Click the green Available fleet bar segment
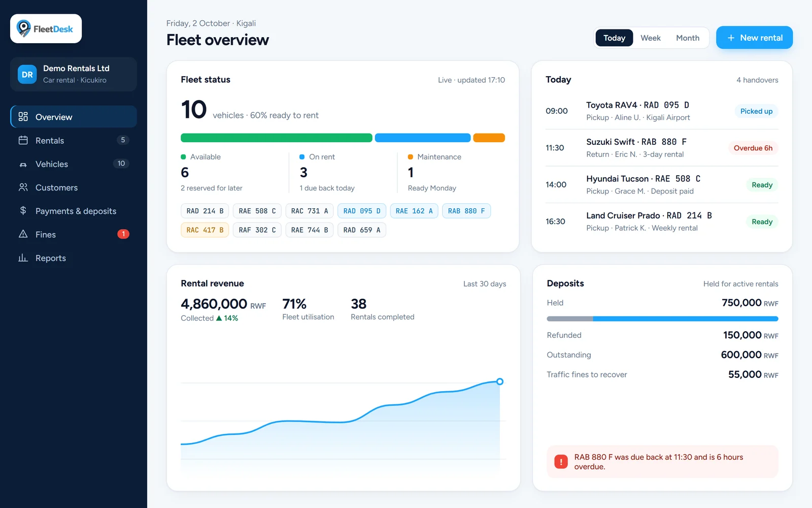 [277, 138]
